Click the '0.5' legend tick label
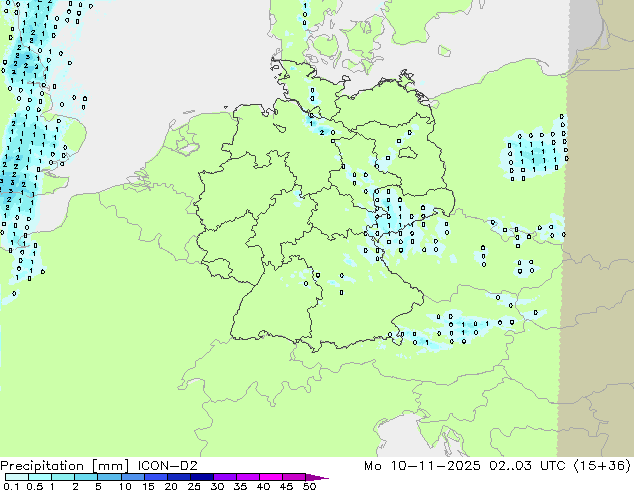The image size is (634, 490). [x=35, y=486]
